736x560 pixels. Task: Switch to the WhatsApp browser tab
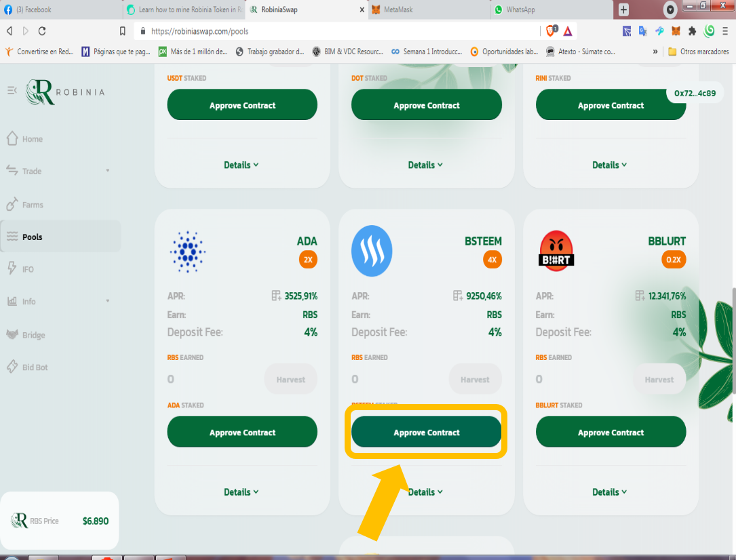pyautogui.click(x=552, y=9)
